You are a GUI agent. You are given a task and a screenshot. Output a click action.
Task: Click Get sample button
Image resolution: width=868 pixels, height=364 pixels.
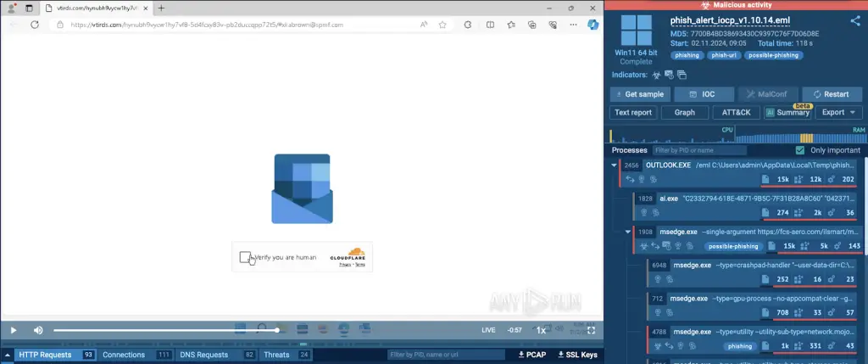pos(640,94)
